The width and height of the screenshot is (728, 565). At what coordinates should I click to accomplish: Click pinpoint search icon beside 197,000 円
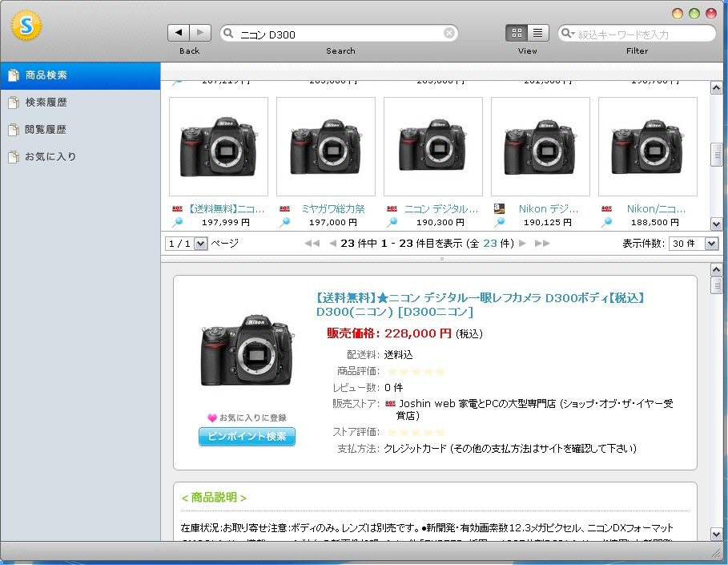pyautogui.click(x=284, y=222)
